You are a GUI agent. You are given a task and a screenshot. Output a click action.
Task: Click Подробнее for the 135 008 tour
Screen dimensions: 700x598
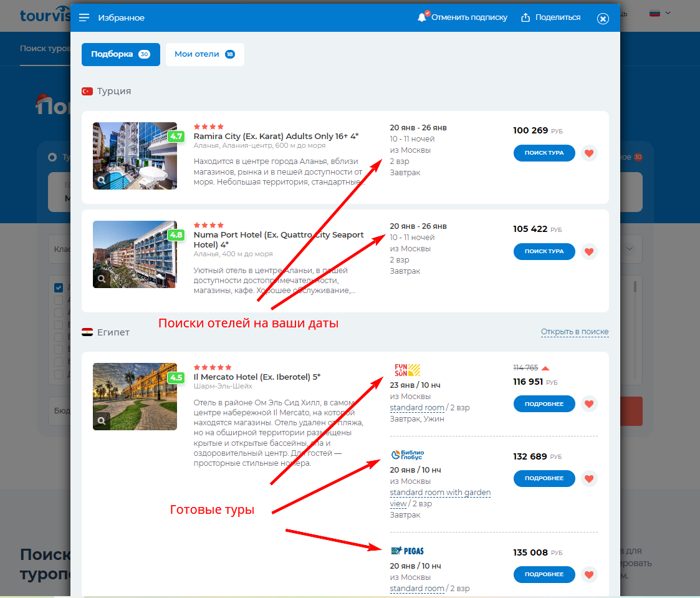(x=544, y=575)
